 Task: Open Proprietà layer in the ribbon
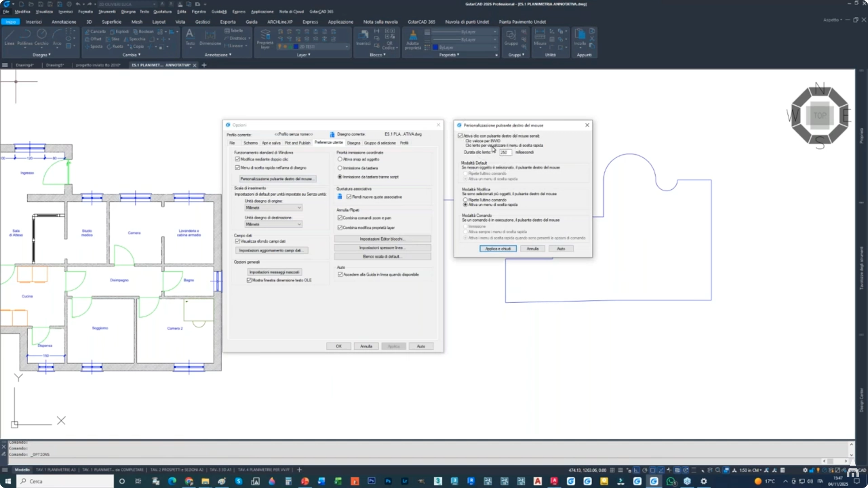(265, 39)
